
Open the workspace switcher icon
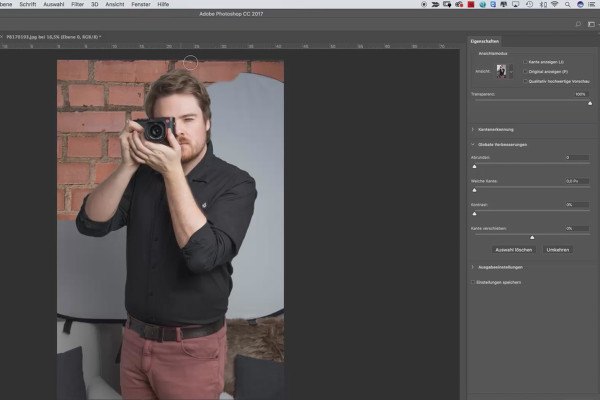pos(591,24)
